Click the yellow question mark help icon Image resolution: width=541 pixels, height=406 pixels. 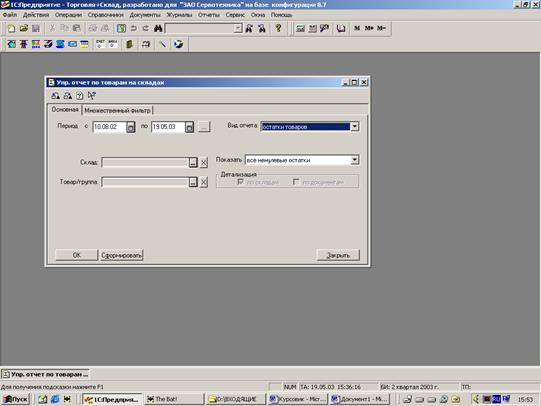pyautogui.click(x=278, y=28)
